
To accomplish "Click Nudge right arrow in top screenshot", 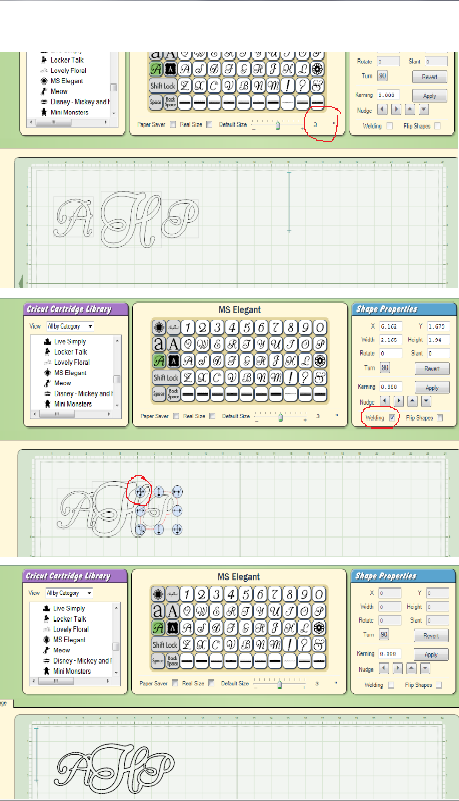I will (396, 109).
